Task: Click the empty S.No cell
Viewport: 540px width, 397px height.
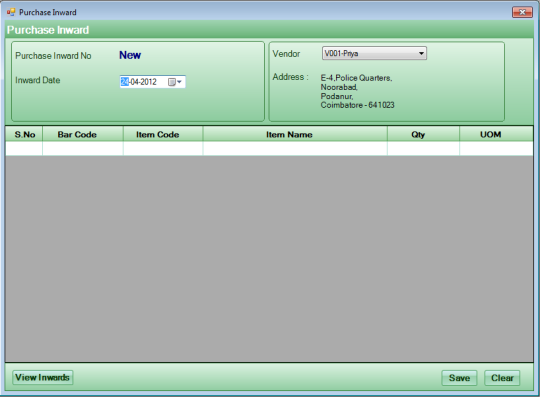Action: click(24, 148)
